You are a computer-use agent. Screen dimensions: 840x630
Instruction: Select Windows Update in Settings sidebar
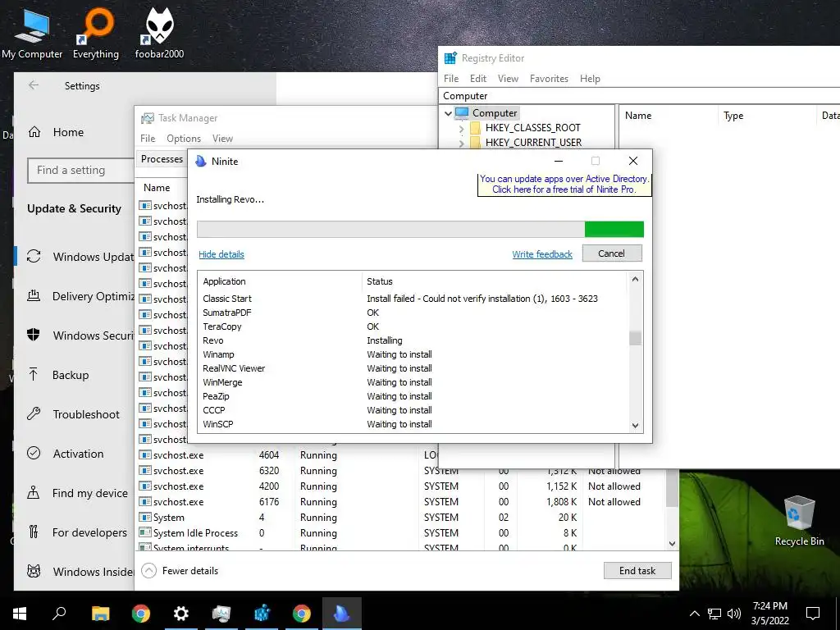pyautogui.click(x=80, y=257)
